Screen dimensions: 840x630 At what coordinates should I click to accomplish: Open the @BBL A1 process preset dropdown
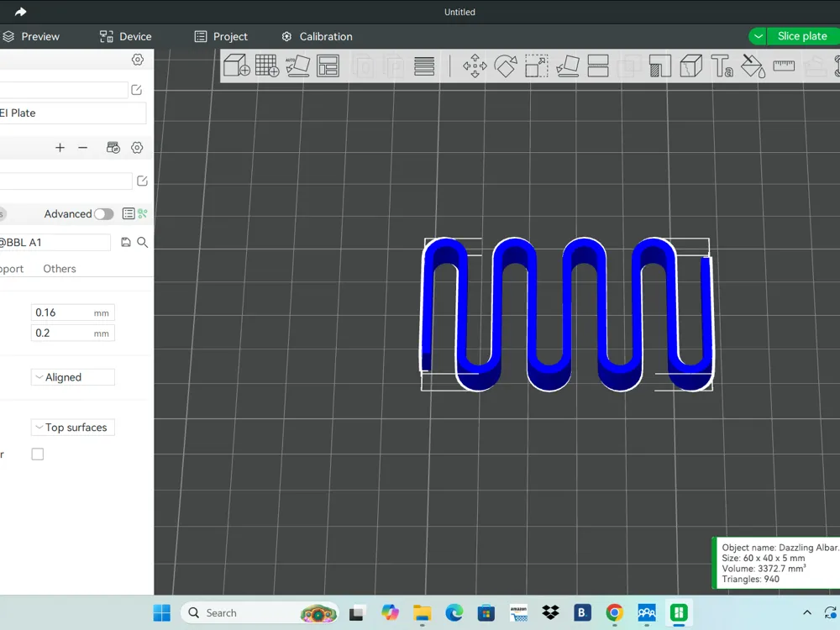[x=55, y=242]
